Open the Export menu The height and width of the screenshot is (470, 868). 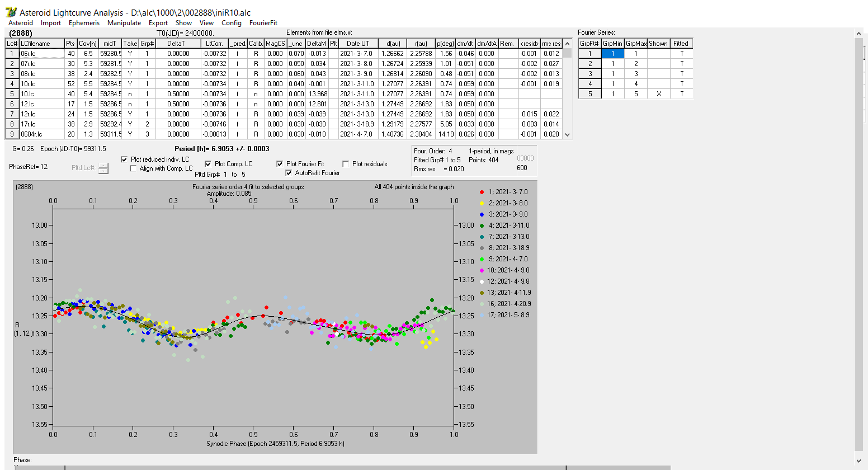[x=158, y=23]
